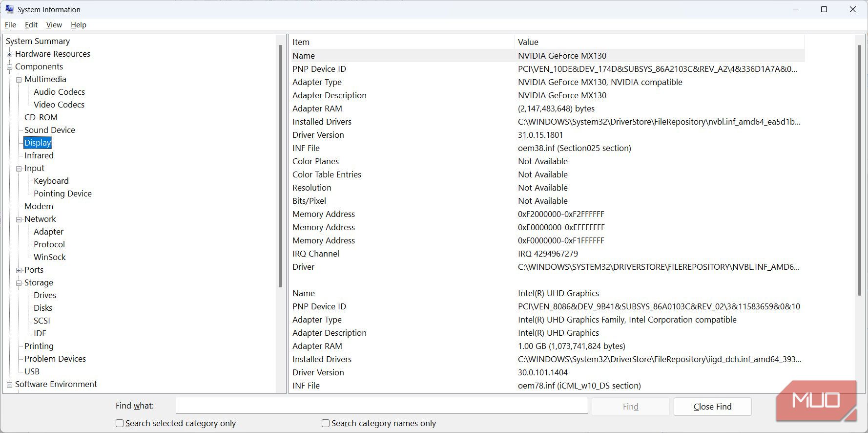The image size is (868, 433).
Task: Select Video Codecs category
Action: click(59, 105)
